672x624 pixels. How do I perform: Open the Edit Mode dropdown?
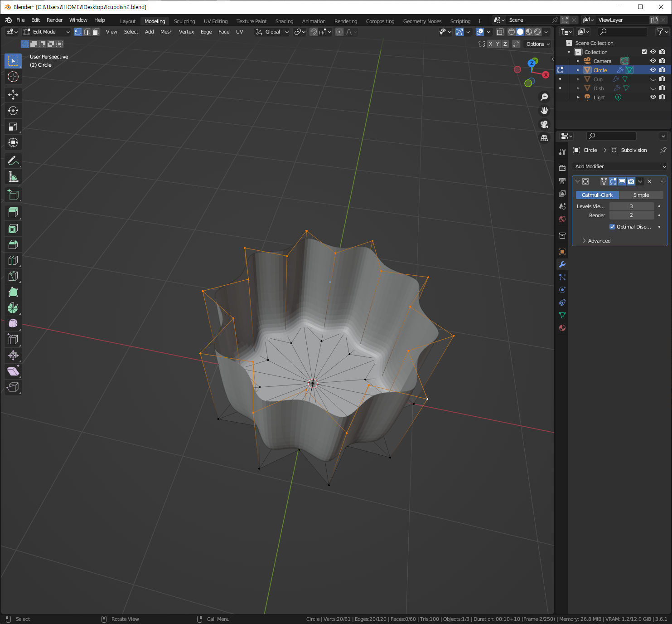click(46, 32)
